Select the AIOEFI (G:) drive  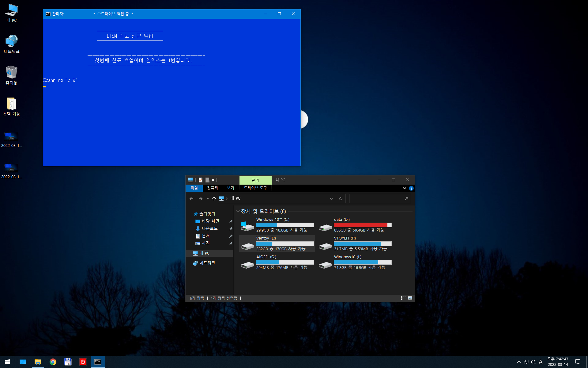[x=277, y=262]
